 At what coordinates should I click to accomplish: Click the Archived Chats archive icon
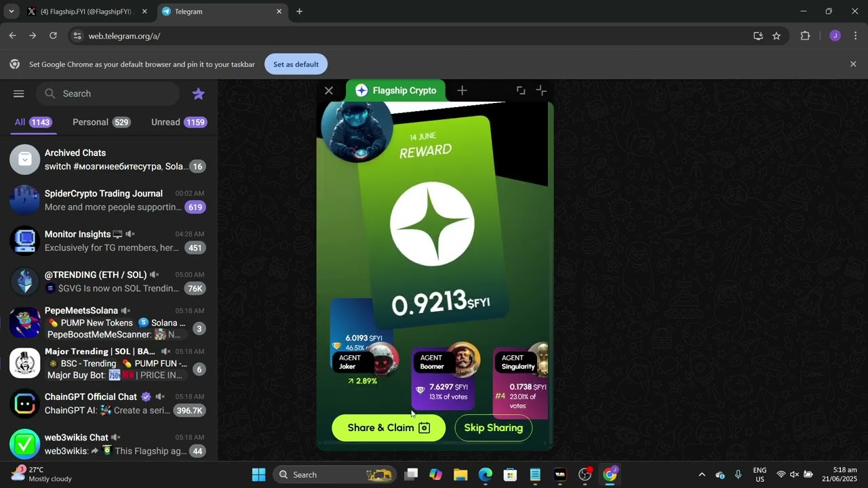(25, 159)
